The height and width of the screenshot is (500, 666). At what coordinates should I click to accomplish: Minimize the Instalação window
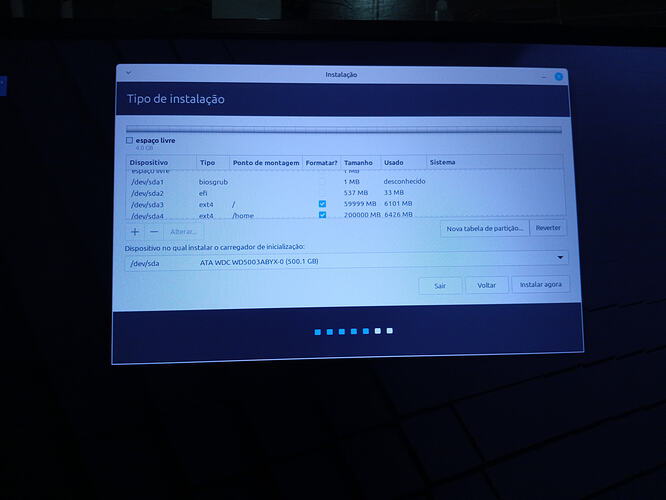click(544, 76)
